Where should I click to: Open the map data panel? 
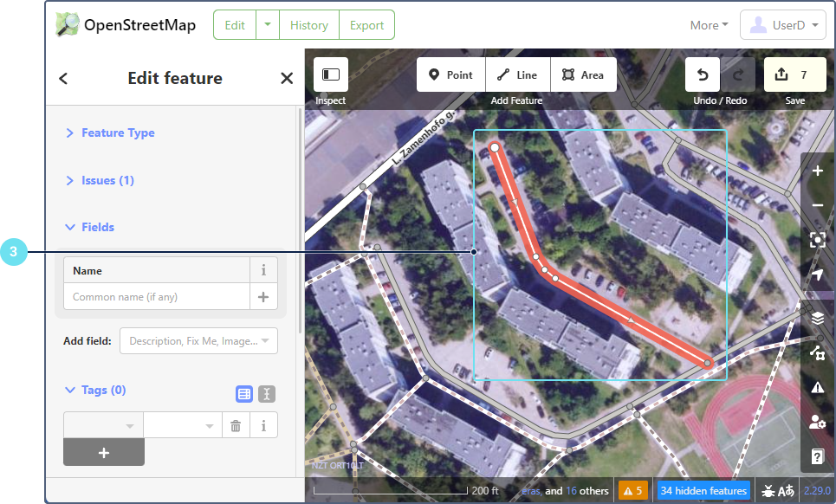pyautogui.click(x=818, y=352)
